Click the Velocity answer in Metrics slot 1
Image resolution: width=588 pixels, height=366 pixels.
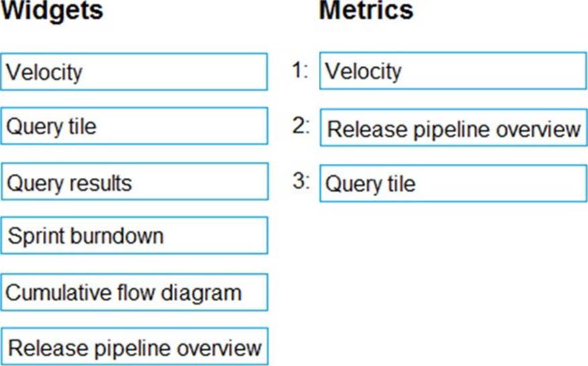point(452,71)
